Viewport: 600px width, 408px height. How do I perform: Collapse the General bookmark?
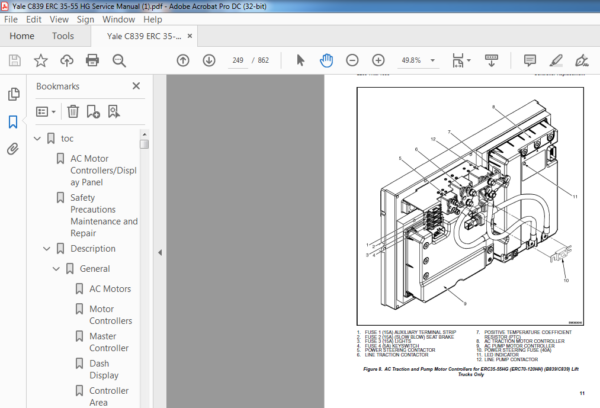tap(56, 269)
